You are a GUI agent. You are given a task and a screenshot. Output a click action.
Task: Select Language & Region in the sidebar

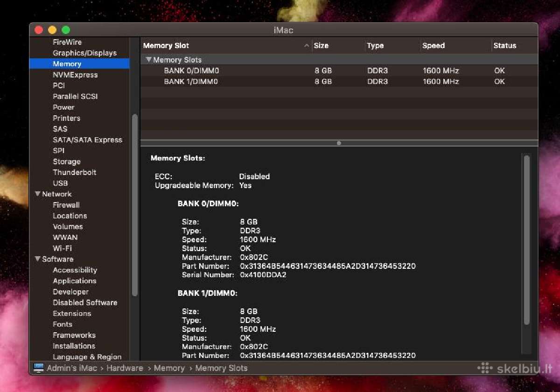pos(87,357)
